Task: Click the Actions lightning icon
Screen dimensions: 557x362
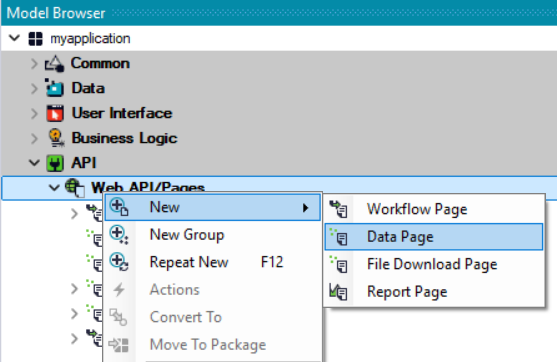Action: [x=119, y=290]
